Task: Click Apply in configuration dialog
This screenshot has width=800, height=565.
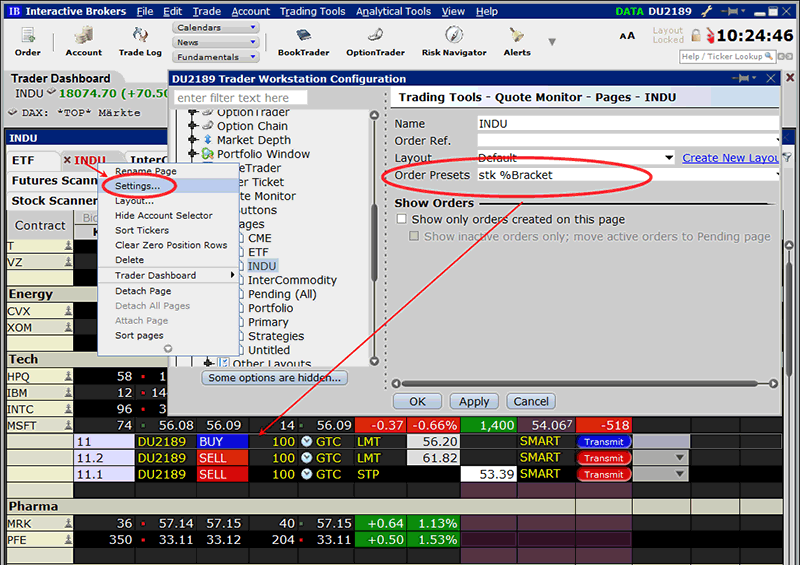Action: [474, 401]
